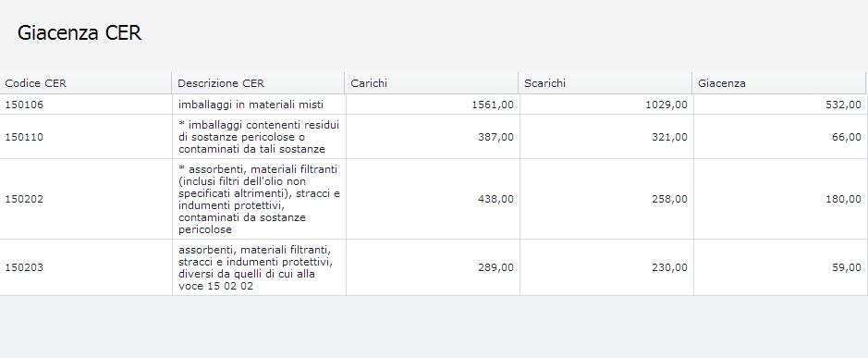This screenshot has width=868, height=358.
Task: Click Carichi value 289,00
Action: click(495, 267)
